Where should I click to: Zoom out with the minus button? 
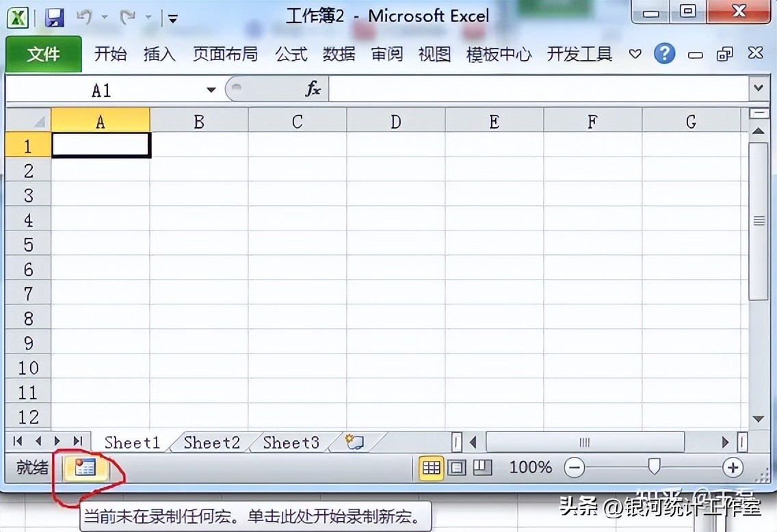coord(575,468)
